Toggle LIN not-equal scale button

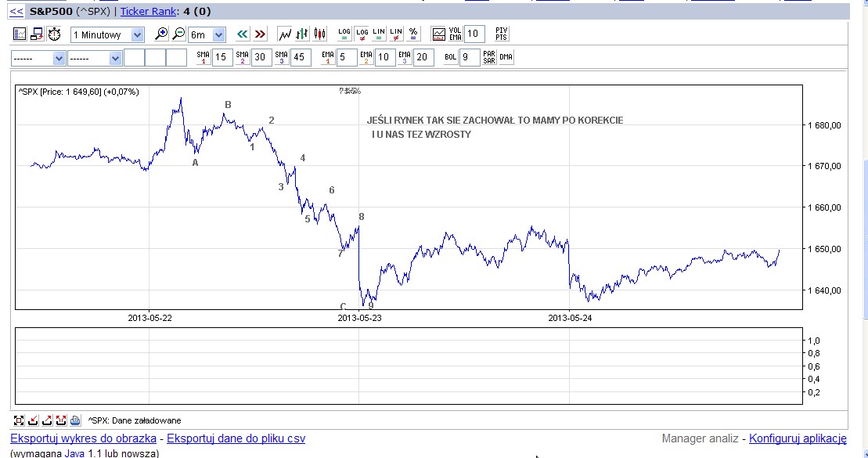point(396,34)
